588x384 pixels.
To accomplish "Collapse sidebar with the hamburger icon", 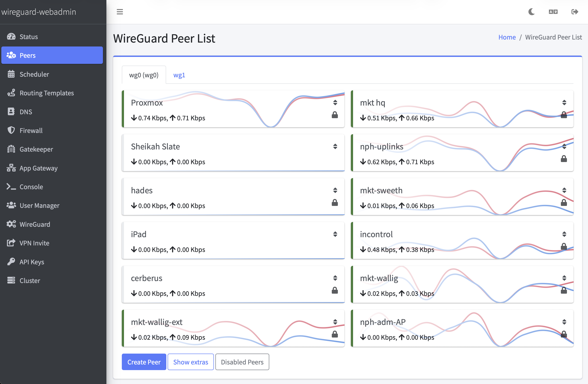I will point(120,12).
